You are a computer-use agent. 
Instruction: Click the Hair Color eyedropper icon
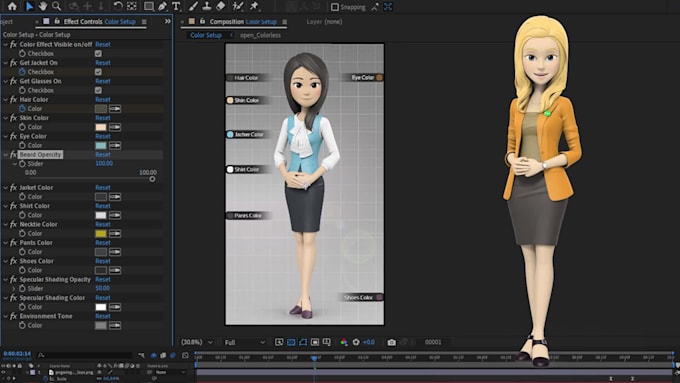(115, 108)
